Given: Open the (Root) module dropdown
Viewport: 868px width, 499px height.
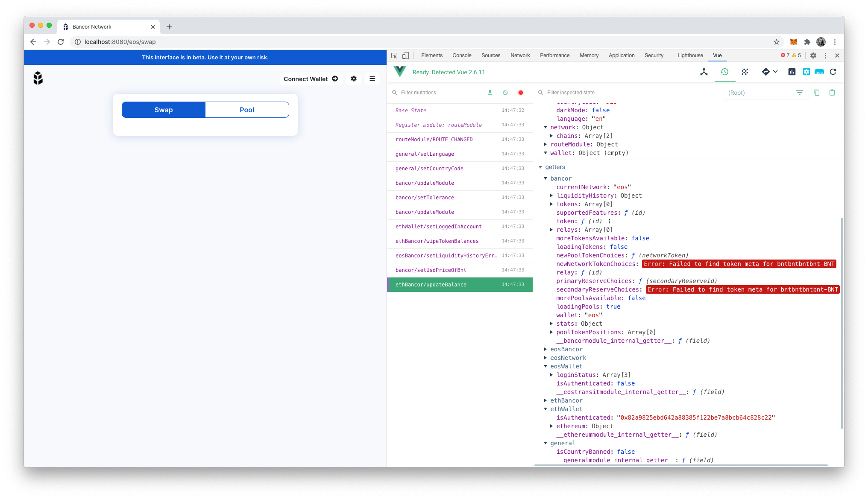Looking at the screenshot, I should point(766,93).
